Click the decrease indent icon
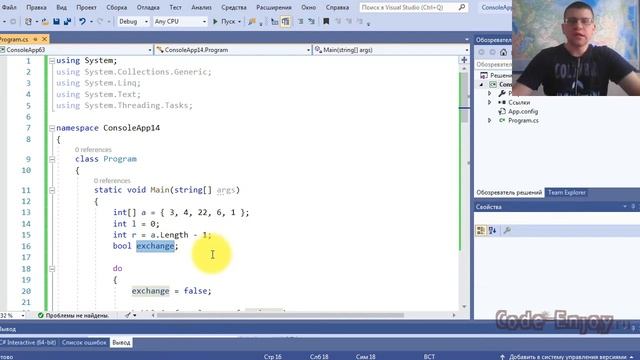Viewport: 640px width, 360px height. (x=300, y=21)
